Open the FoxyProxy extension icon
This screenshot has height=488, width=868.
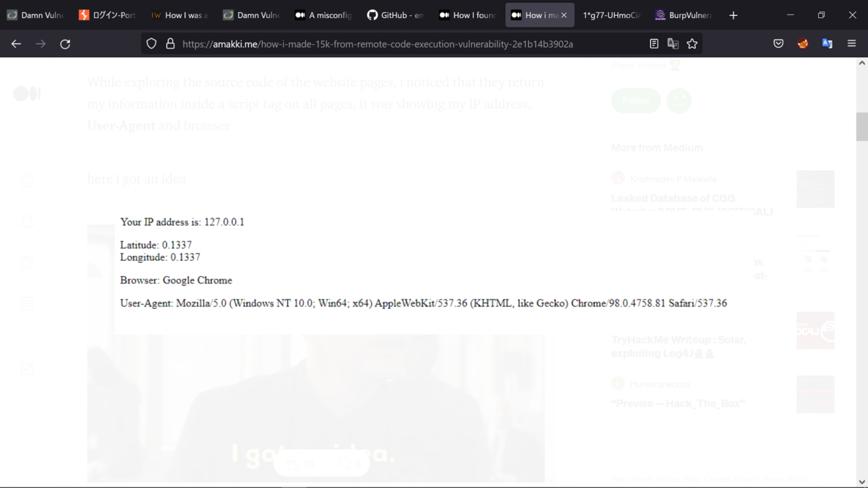click(x=803, y=44)
